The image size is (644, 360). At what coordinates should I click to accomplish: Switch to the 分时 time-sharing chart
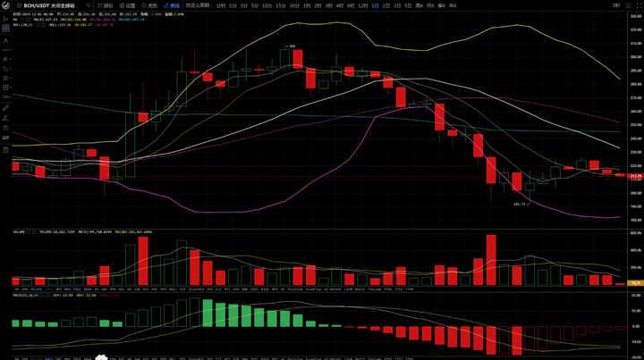pos(221,5)
